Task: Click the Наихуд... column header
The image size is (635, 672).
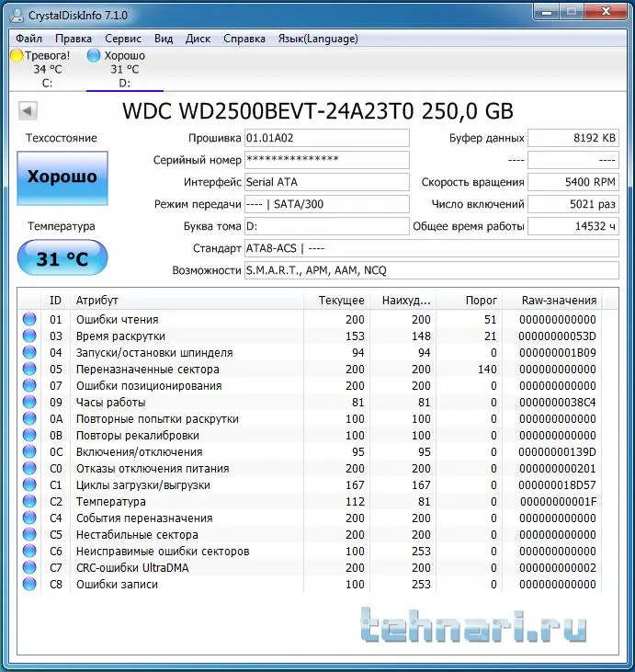Action: point(403,301)
